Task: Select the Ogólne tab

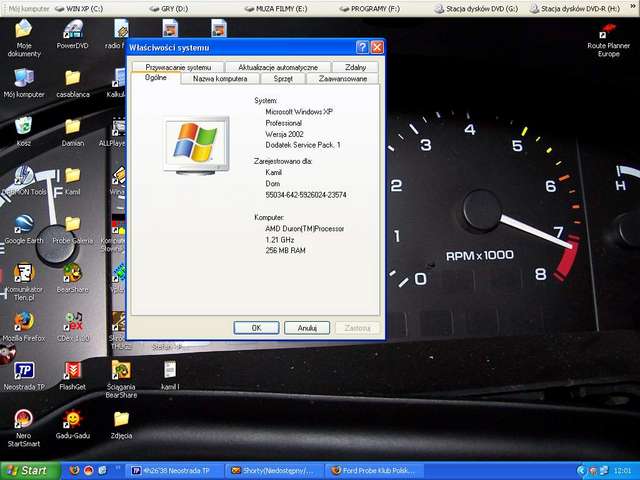Action: pos(156,78)
